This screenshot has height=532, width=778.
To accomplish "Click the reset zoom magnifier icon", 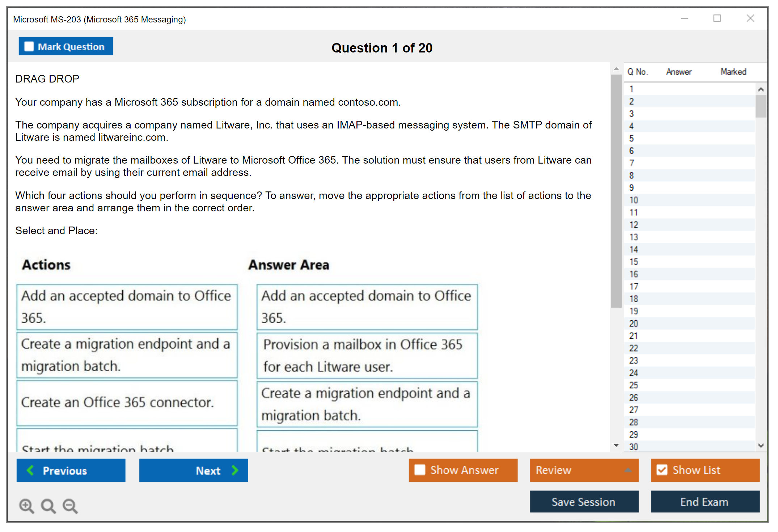I will [x=48, y=506].
